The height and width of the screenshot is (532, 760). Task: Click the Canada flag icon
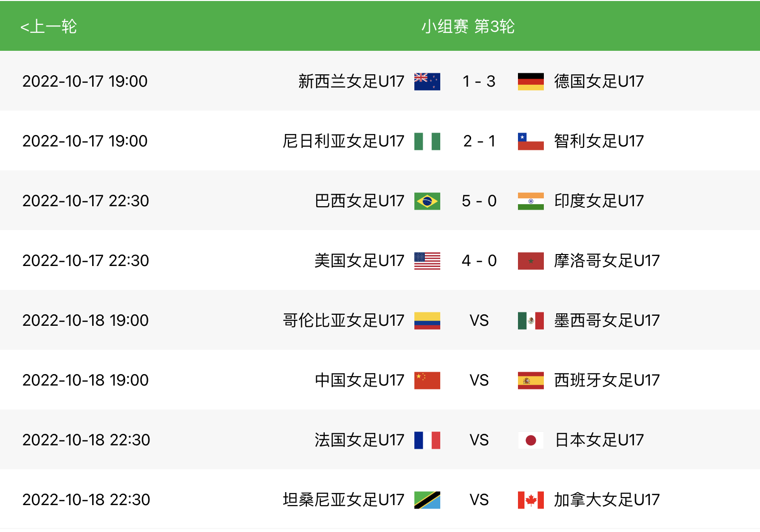[x=530, y=500]
